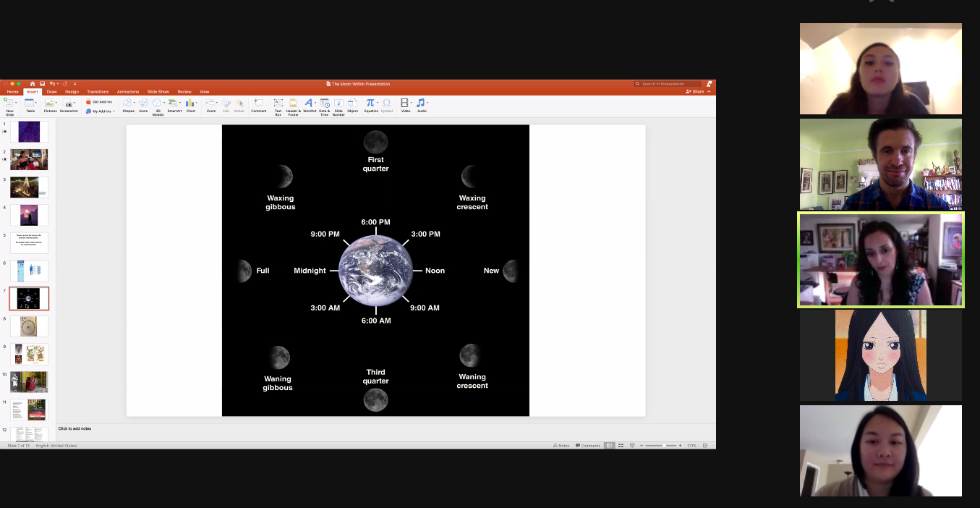Insert a Text Box
This screenshot has width=980, height=508.
tap(278, 103)
